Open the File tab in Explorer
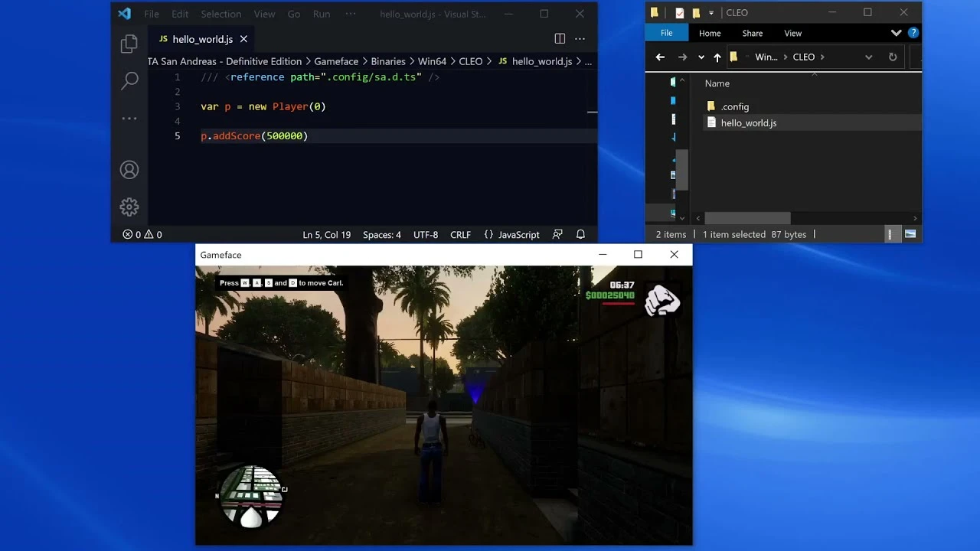The width and height of the screenshot is (980, 551). pyautogui.click(x=667, y=33)
